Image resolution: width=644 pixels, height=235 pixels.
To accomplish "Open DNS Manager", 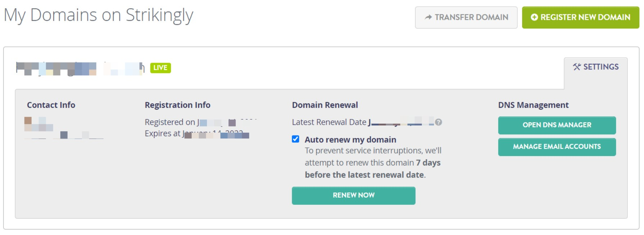I will 557,125.
